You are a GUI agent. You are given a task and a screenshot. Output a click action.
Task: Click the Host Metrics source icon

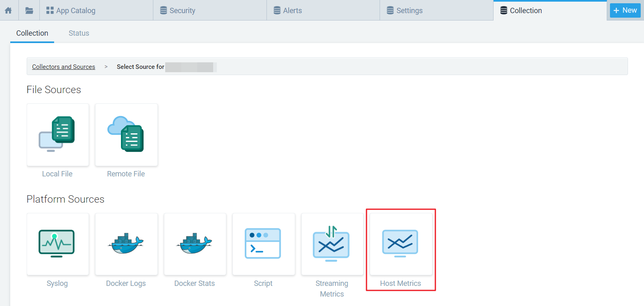coord(401,244)
